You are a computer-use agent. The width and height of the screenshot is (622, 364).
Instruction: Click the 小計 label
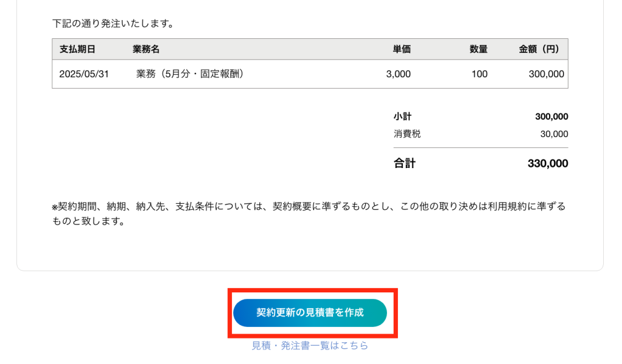pyautogui.click(x=403, y=116)
